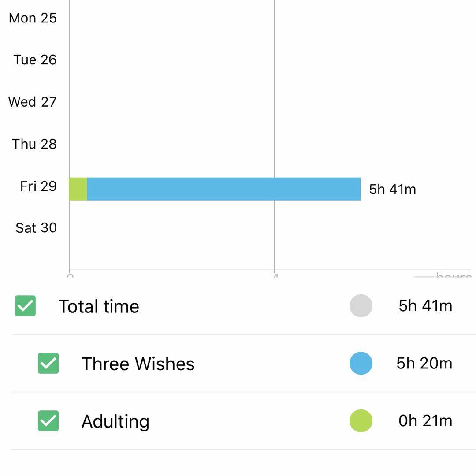Viewport: 476px width, 476px height.
Task: Tap the blue Three Wishes bar segment
Action: 223,189
